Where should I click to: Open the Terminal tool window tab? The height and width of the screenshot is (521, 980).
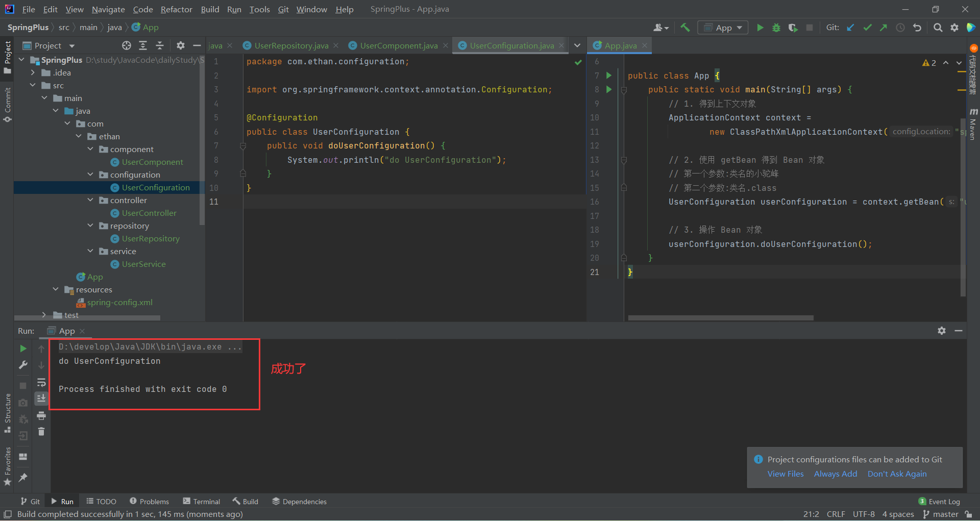[x=202, y=502]
